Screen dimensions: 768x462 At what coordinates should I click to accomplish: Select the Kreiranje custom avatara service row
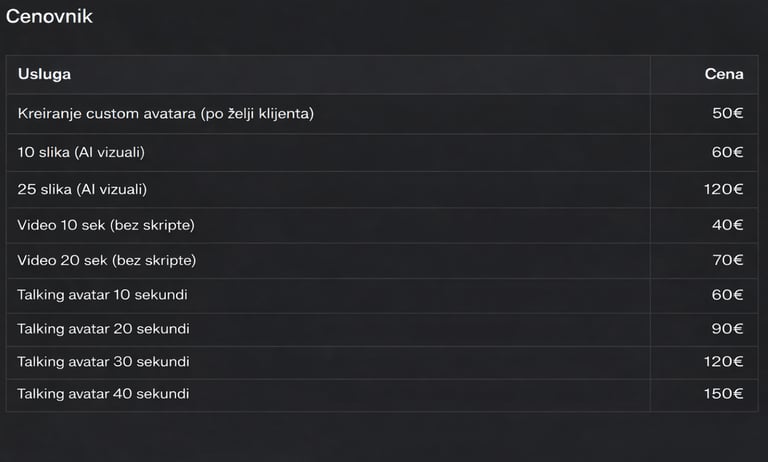click(x=166, y=114)
